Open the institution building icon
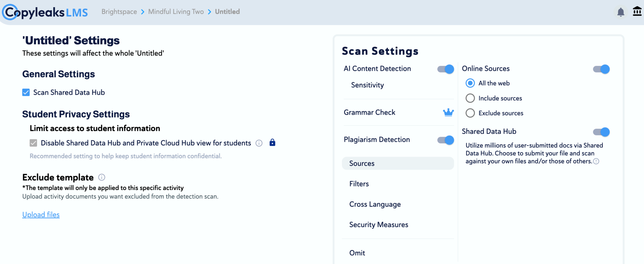 (637, 11)
